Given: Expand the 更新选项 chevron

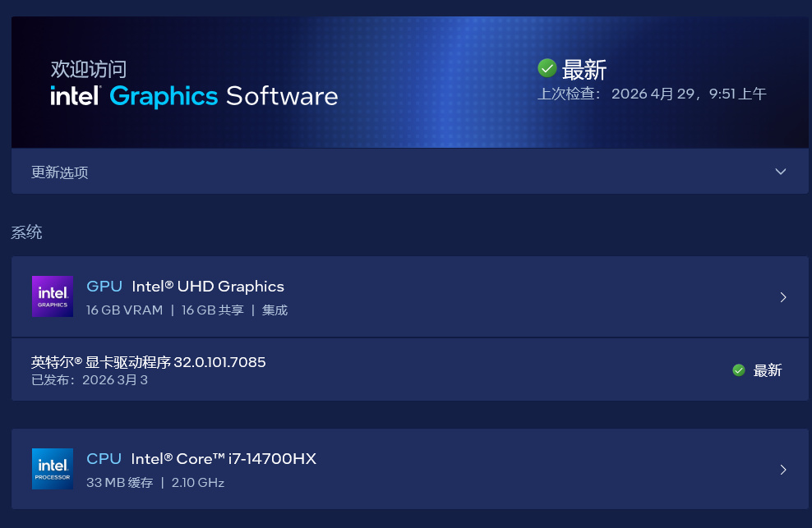Looking at the screenshot, I should click(781, 172).
